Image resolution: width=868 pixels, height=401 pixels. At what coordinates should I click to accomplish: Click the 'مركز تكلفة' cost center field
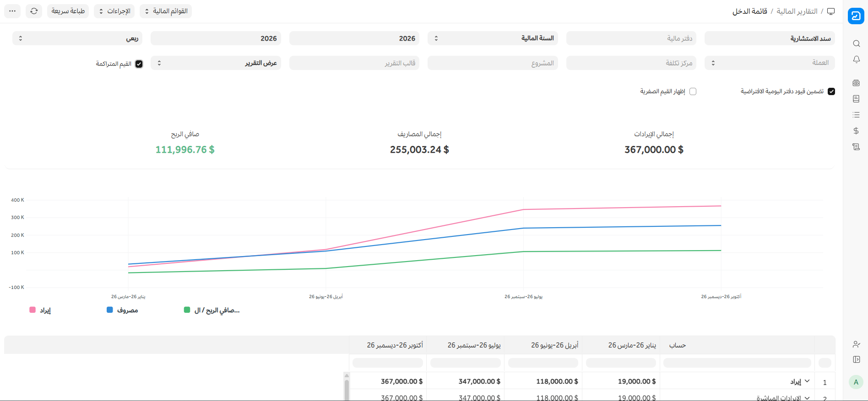(631, 63)
